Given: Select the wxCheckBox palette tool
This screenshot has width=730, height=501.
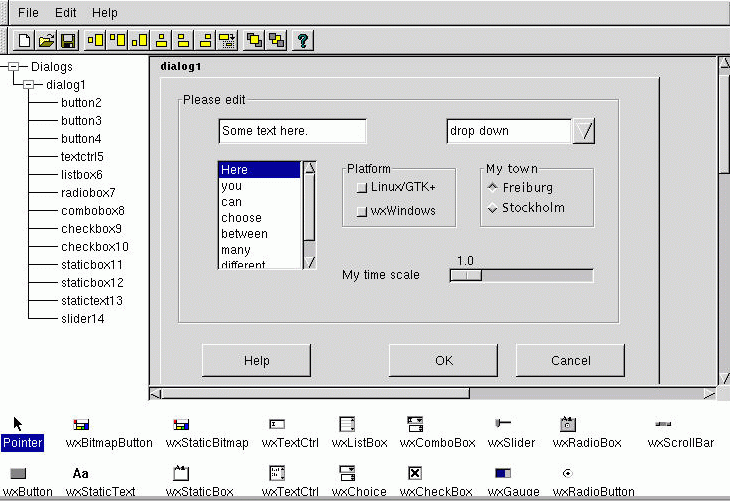Looking at the screenshot, I should pos(436,481).
